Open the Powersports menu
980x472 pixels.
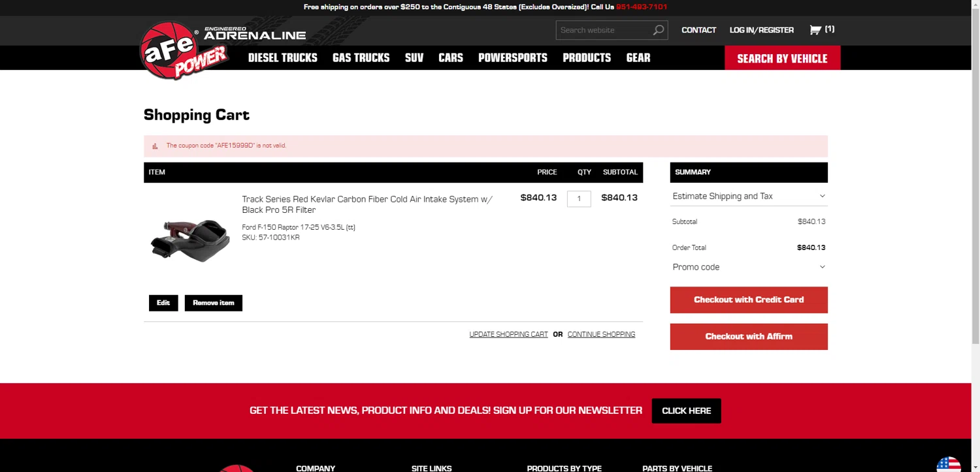coord(513,57)
